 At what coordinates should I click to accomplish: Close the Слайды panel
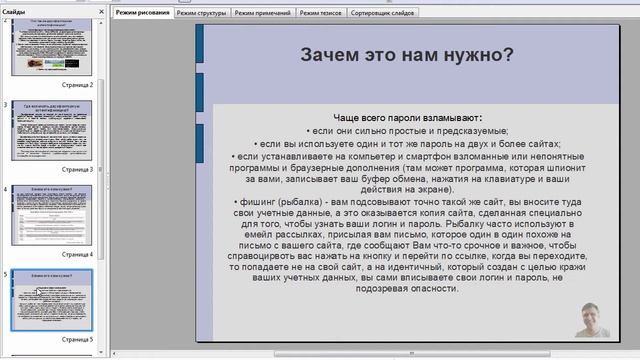(101, 12)
